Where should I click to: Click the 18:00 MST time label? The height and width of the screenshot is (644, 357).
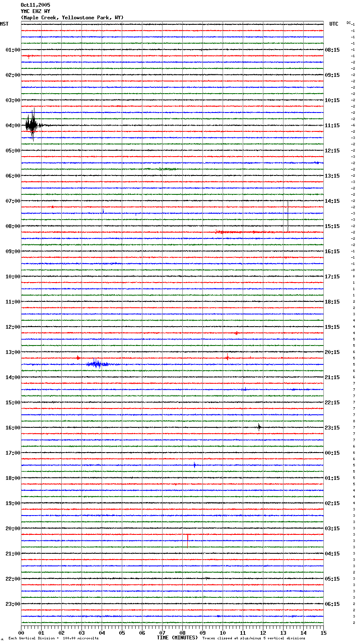(13, 478)
